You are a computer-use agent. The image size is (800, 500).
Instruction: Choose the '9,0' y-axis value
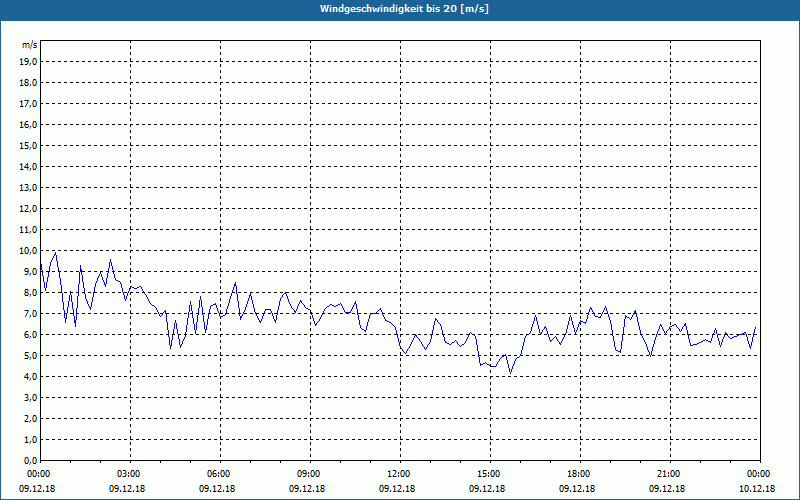click(x=31, y=271)
